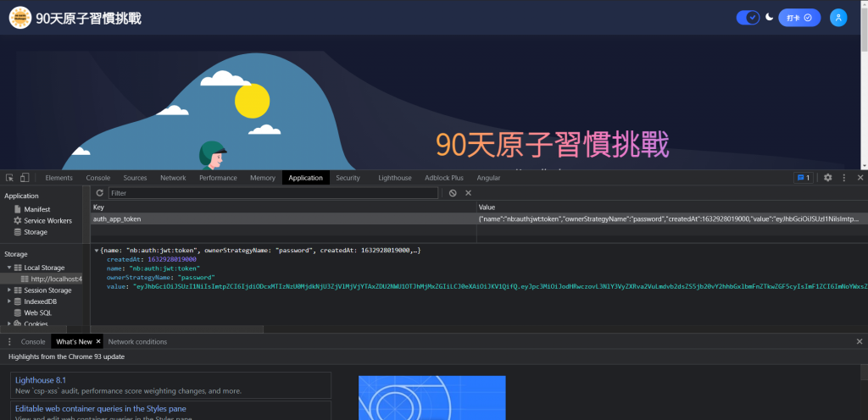Click the What's New video thumbnail

coord(431,398)
